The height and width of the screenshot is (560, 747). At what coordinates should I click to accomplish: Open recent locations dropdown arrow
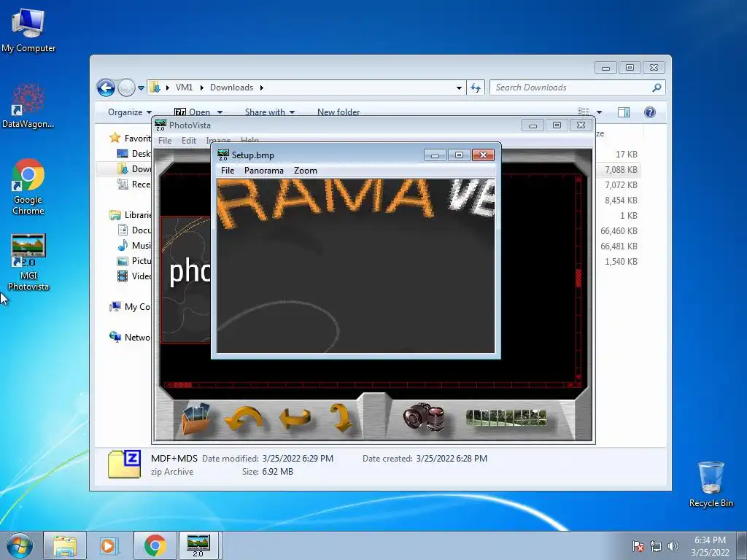click(x=141, y=88)
